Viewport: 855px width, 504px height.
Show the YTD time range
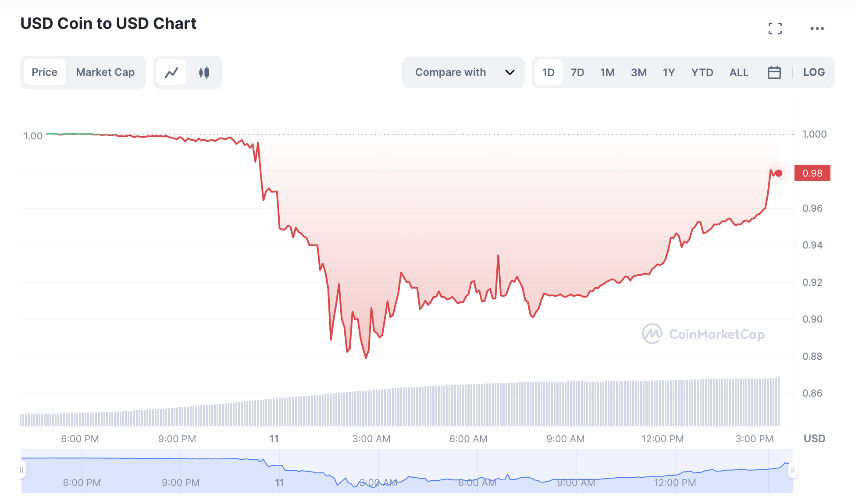click(x=702, y=72)
